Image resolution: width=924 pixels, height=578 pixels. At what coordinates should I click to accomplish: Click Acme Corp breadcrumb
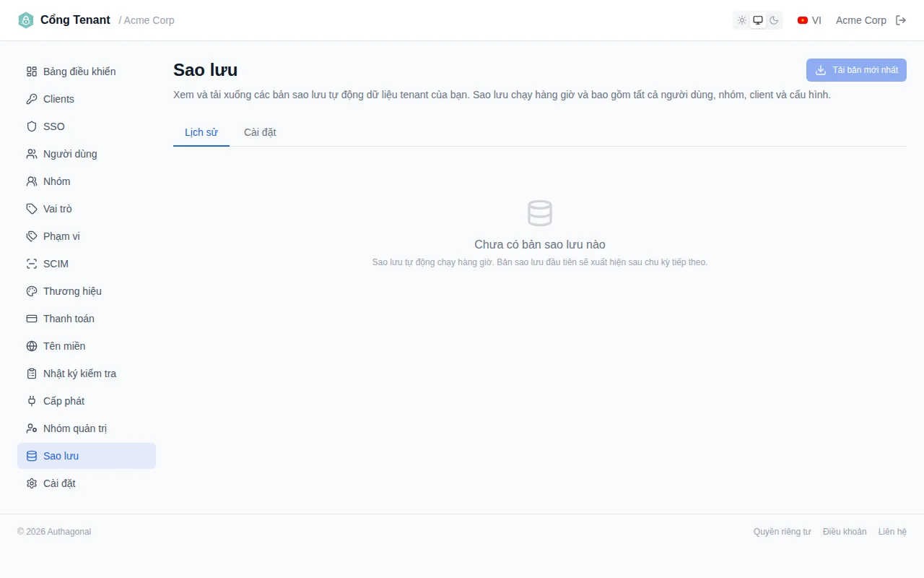149,20
